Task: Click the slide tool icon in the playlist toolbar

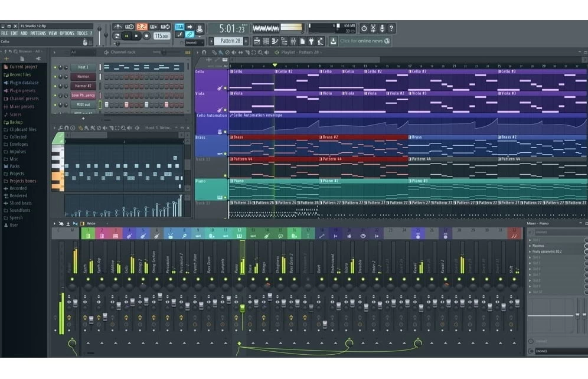Action: [x=240, y=53]
